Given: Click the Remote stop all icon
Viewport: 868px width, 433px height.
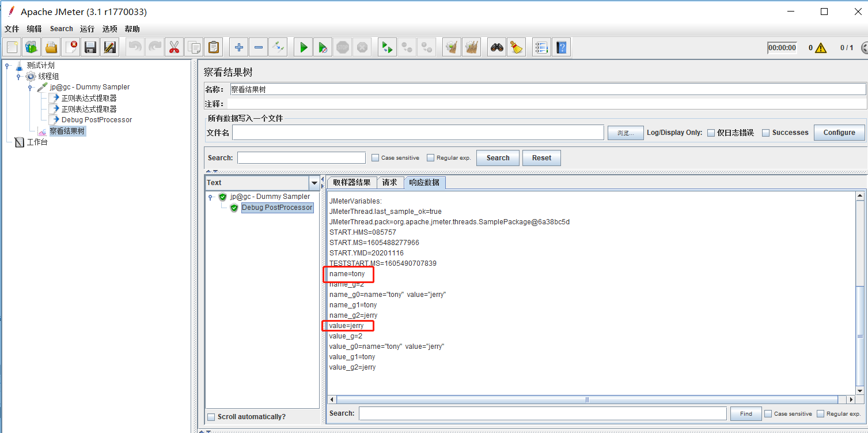Looking at the screenshot, I should tap(407, 47).
